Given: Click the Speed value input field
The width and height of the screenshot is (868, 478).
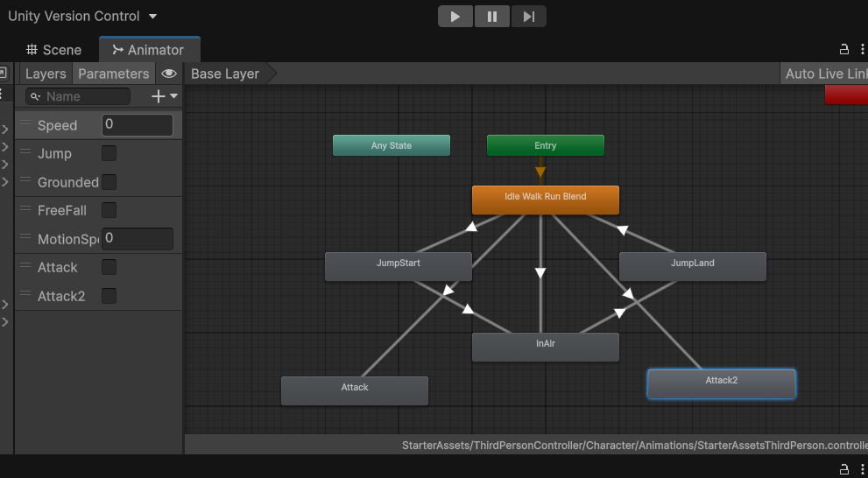Looking at the screenshot, I should pos(138,124).
